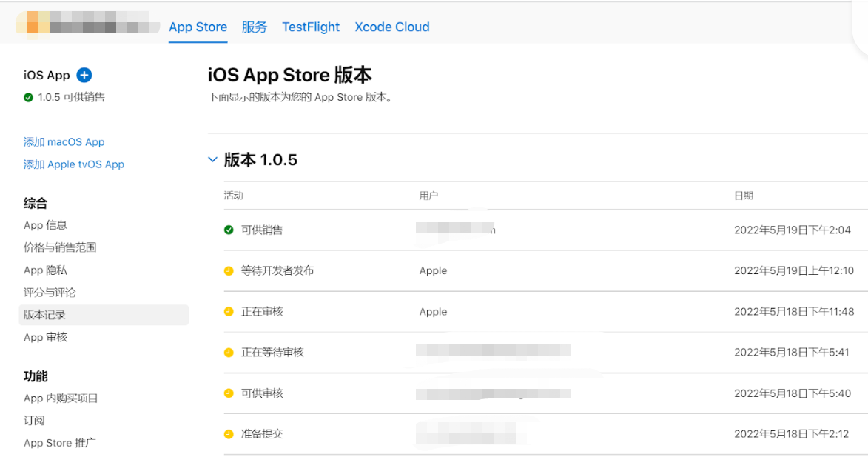Click the 准备提交 activity text
The image size is (868, 457).
pos(262,434)
